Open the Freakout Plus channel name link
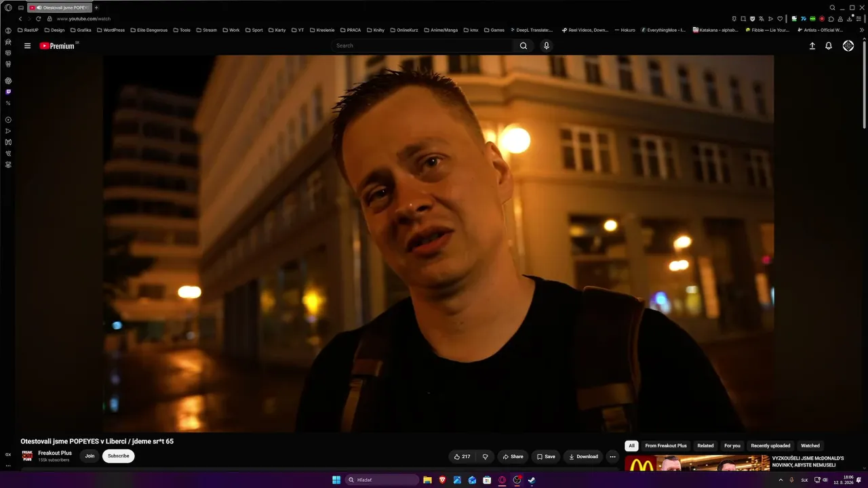Image resolution: width=868 pixels, height=488 pixels. pos(55,453)
